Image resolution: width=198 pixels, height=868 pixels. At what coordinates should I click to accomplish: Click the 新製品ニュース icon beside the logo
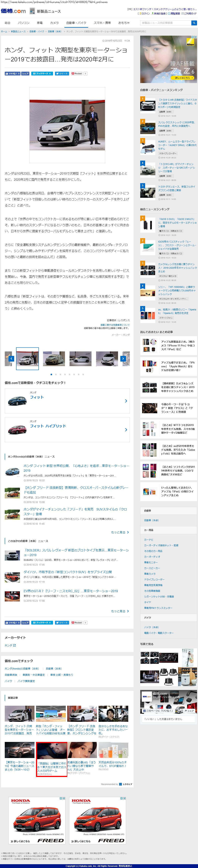pos(32,11)
